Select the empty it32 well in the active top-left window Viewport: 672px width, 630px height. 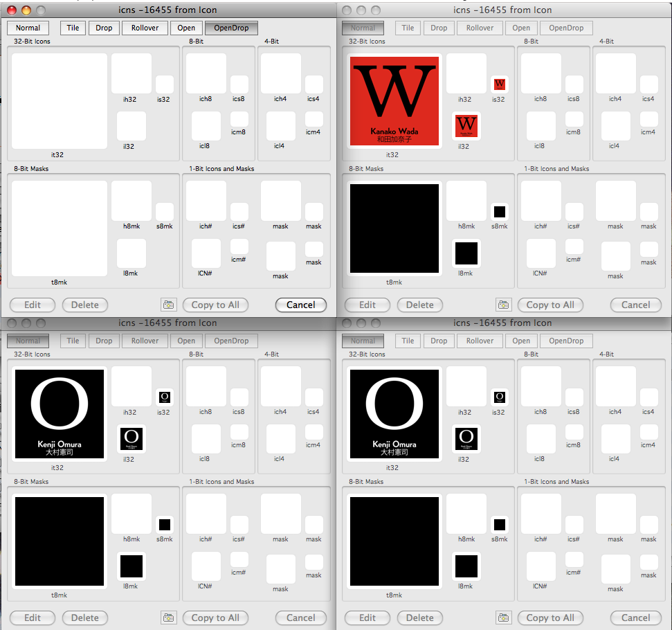(x=60, y=101)
